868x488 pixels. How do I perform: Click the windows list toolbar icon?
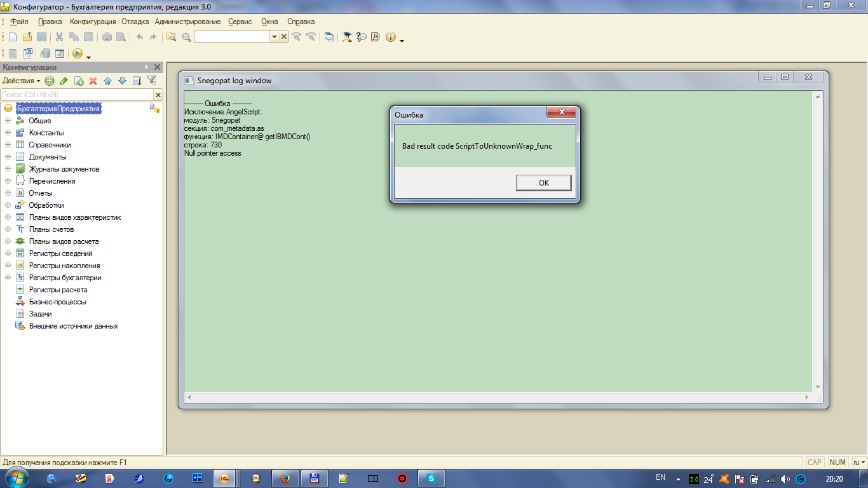point(329,37)
